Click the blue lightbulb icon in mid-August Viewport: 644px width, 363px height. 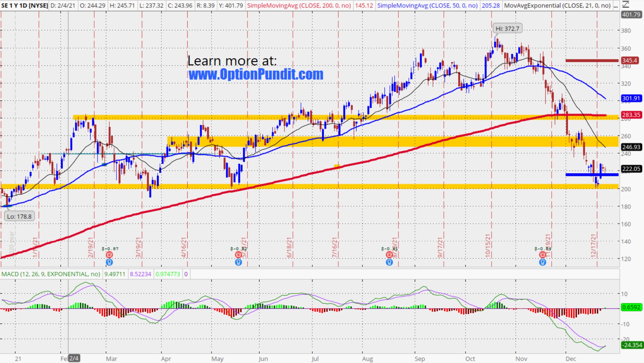tap(389, 262)
